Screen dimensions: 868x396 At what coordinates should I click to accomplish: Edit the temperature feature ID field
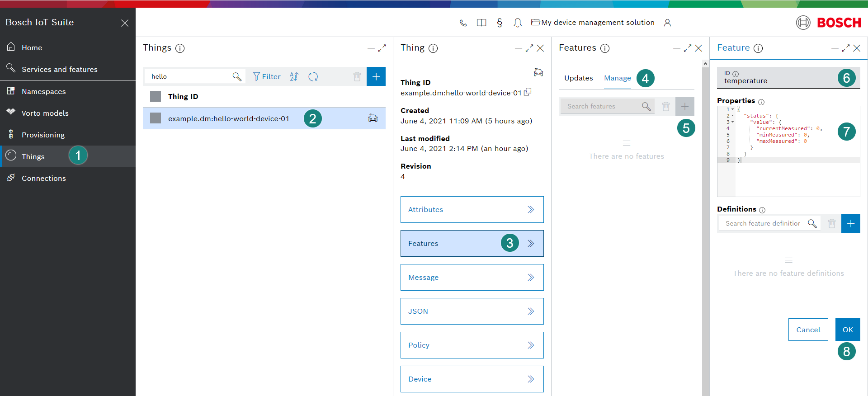788,78
